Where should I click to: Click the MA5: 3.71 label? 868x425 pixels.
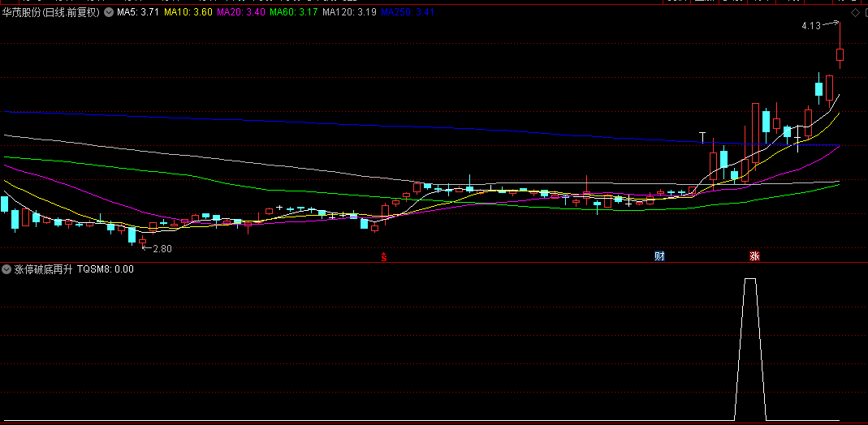[x=136, y=11]
